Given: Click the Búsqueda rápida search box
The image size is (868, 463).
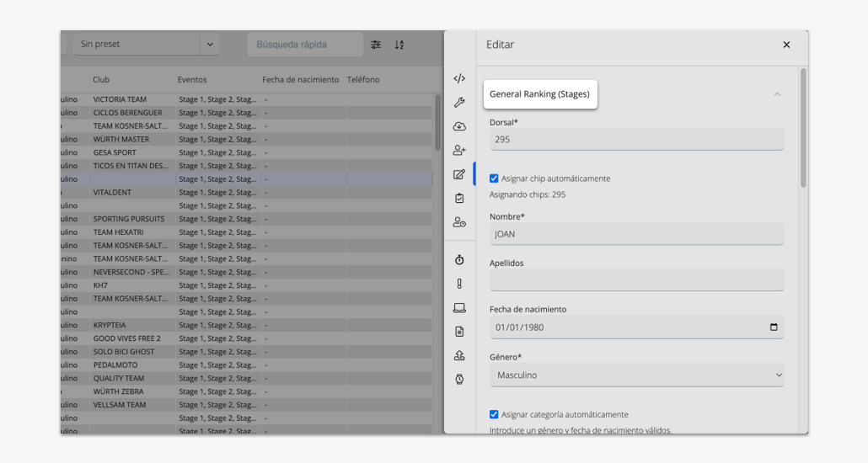Looking at the screenshot, I should 305,45.
